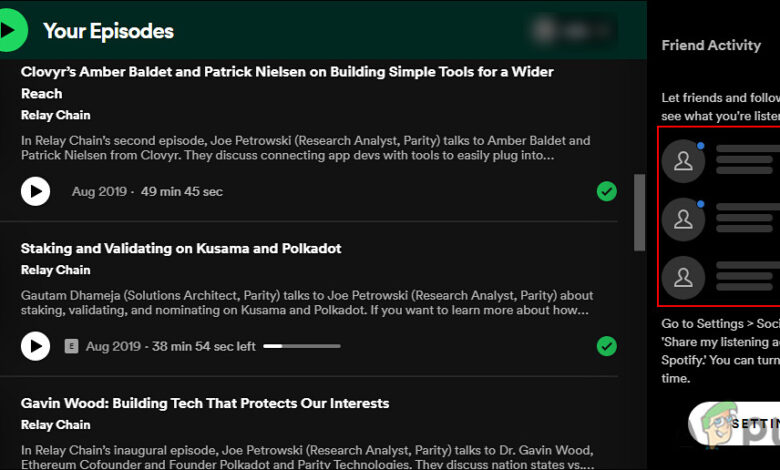This screenshot has height=470, width=780.
Task: Open Relay Chain show under Staking episode
Action: click(x=56, y=270)
